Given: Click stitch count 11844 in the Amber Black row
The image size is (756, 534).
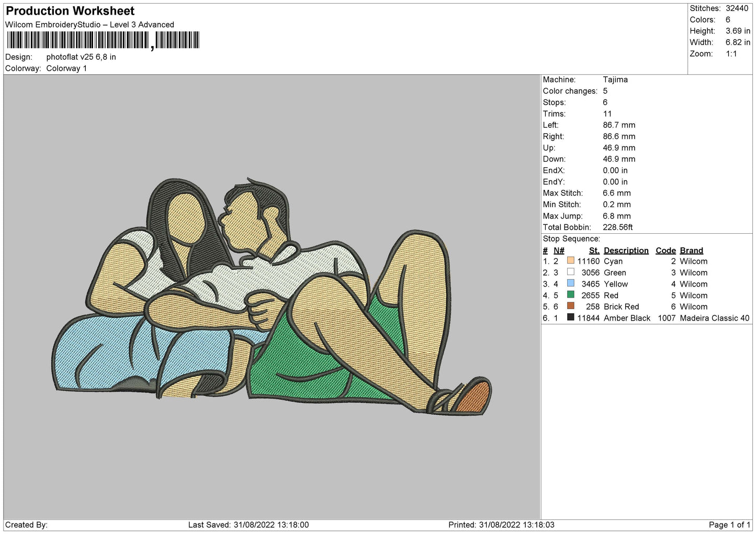Looking at the screenshot, I should [588, 319].
